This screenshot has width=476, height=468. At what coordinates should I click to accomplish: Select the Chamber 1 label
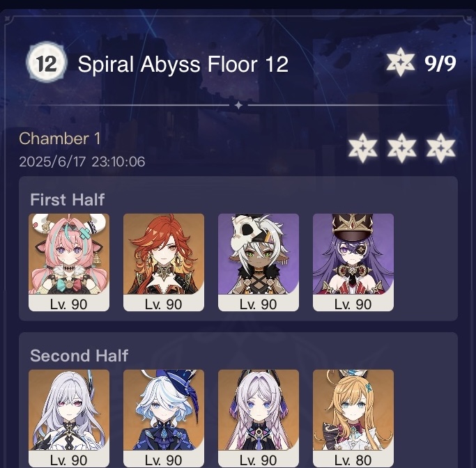60,139
